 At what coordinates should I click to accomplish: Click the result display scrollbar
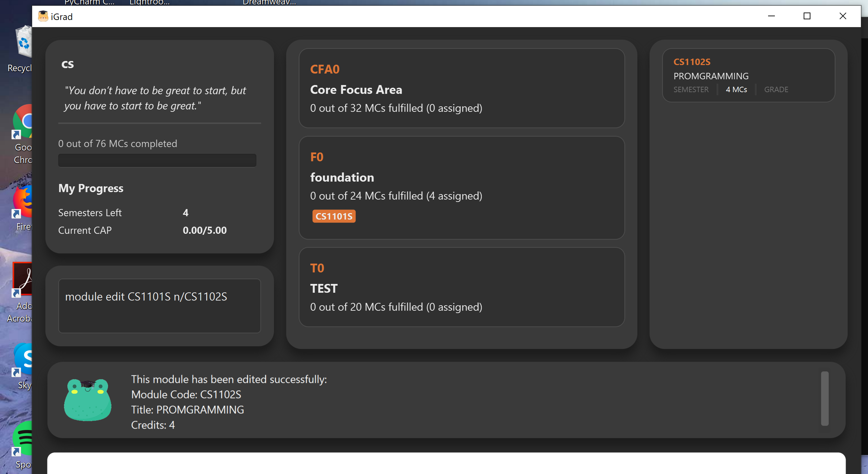pyautogui.click(x=824, y=398)
